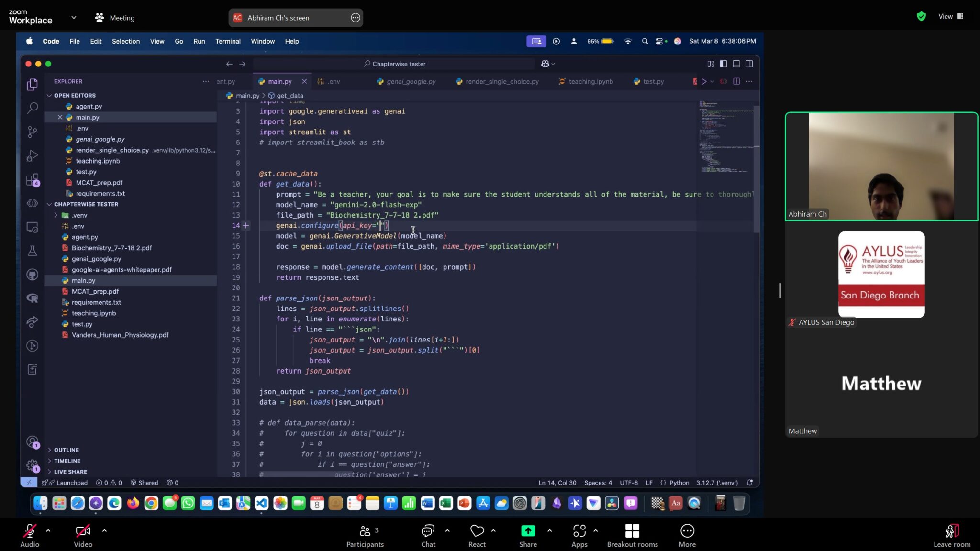Go forward with the navigation arrow
This screenshot has width=980, height=551.
(x=242, y=64)
